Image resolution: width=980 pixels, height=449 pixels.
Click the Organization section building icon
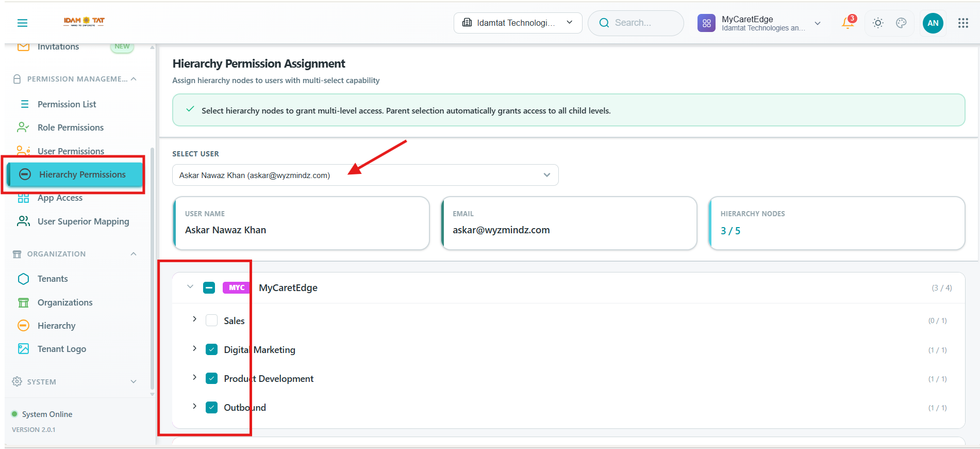click(x=17, y=254)
